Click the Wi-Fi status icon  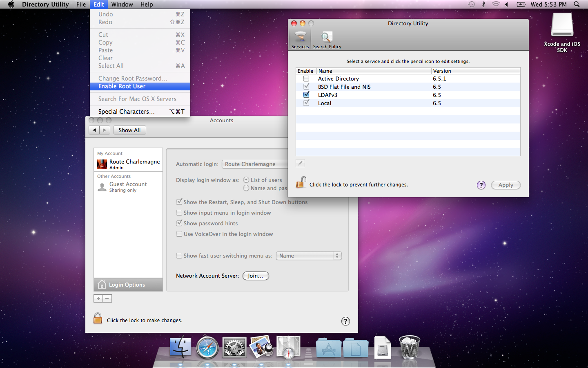pyautogui.click(x=496, y=4)
